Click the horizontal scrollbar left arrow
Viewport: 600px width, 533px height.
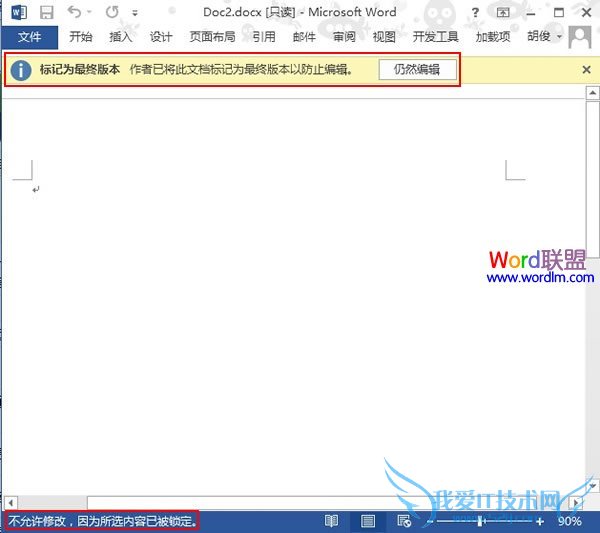click(11, 502)
